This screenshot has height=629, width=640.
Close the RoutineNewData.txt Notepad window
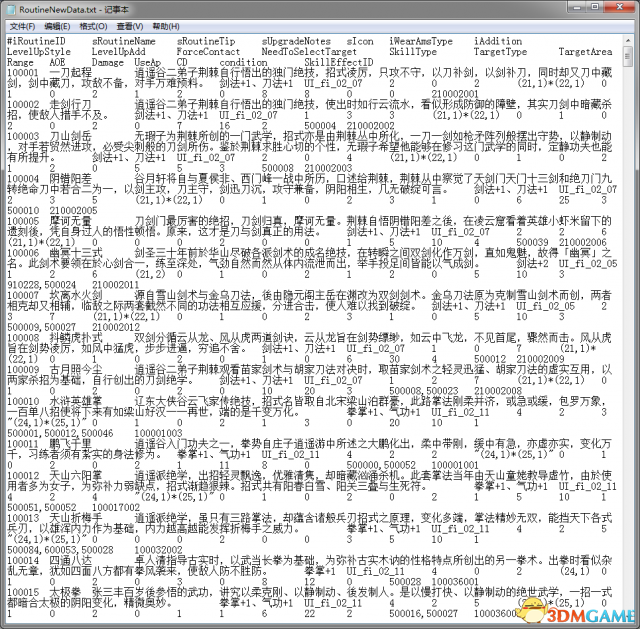tap(619, 7)
